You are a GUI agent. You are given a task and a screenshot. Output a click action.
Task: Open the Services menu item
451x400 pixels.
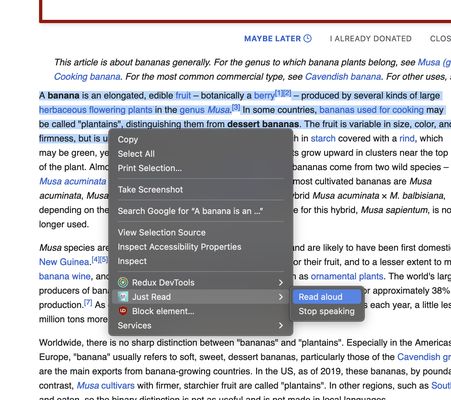[x=201, y=326]
